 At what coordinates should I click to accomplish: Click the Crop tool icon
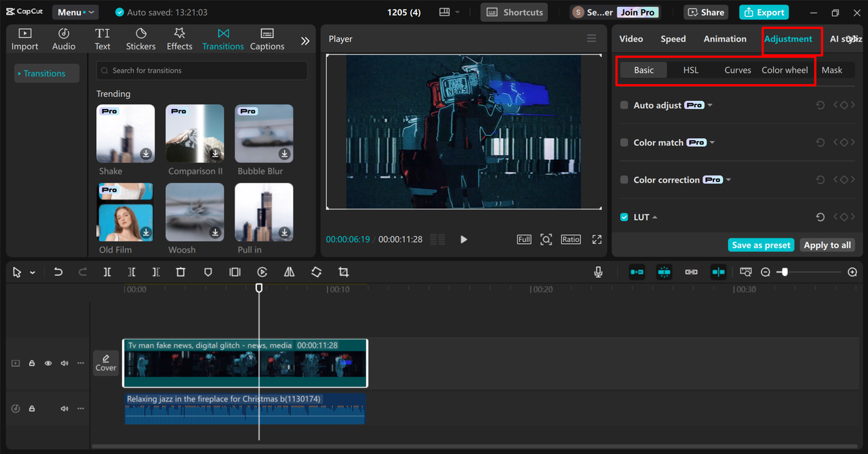[x=344, y=272]
